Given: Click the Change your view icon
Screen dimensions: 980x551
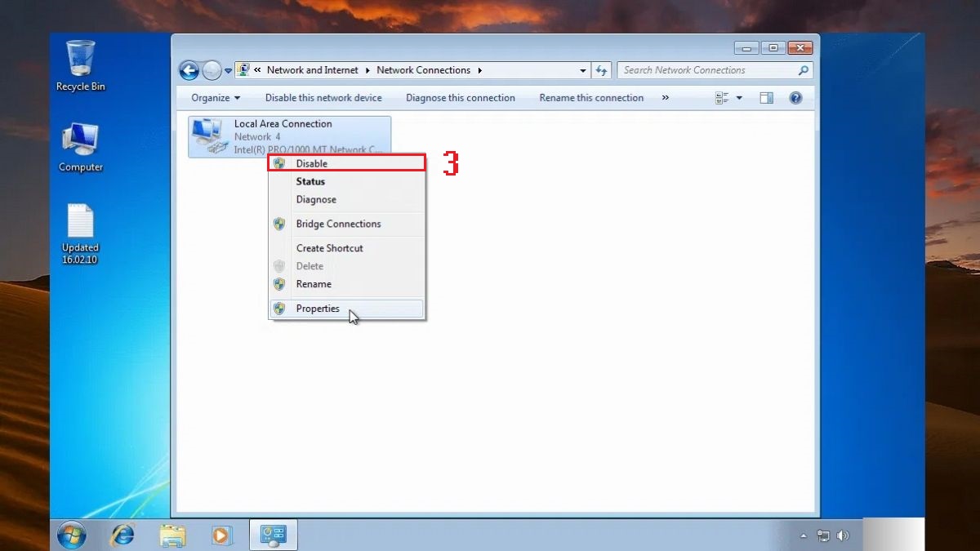Looking at the screenshot, I should point(722,98).
